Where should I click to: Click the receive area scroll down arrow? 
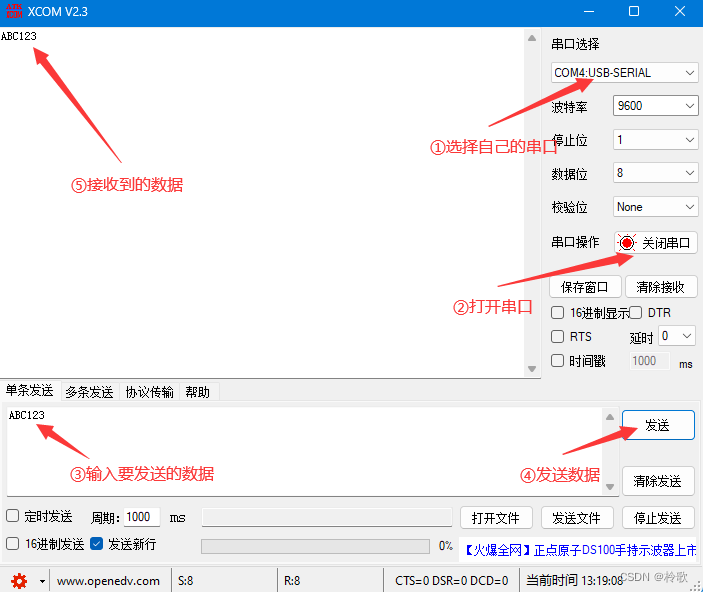coord(532,369)
